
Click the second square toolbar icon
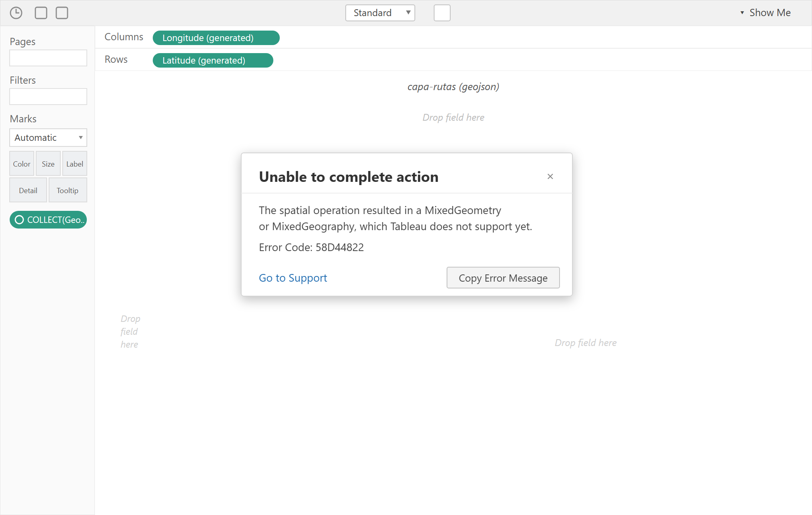62,13
